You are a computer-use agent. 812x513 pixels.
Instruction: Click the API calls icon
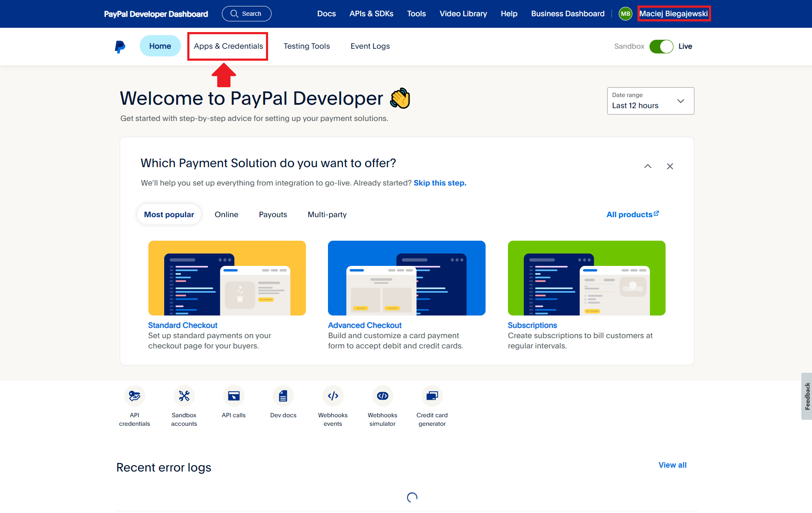tap(233, 396)
